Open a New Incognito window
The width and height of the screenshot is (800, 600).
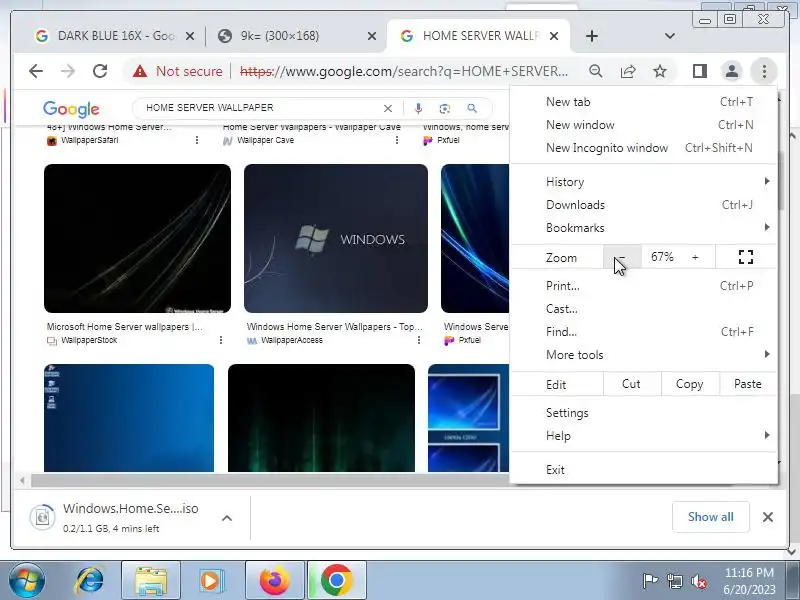644,147
